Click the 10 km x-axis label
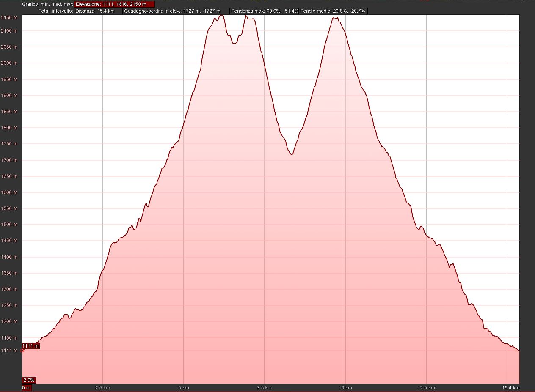 point(345,388)
